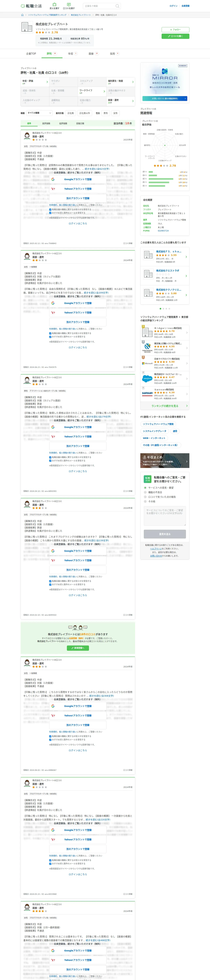Click the feedback textarea

pyautogui.click(x=165, y=516)
